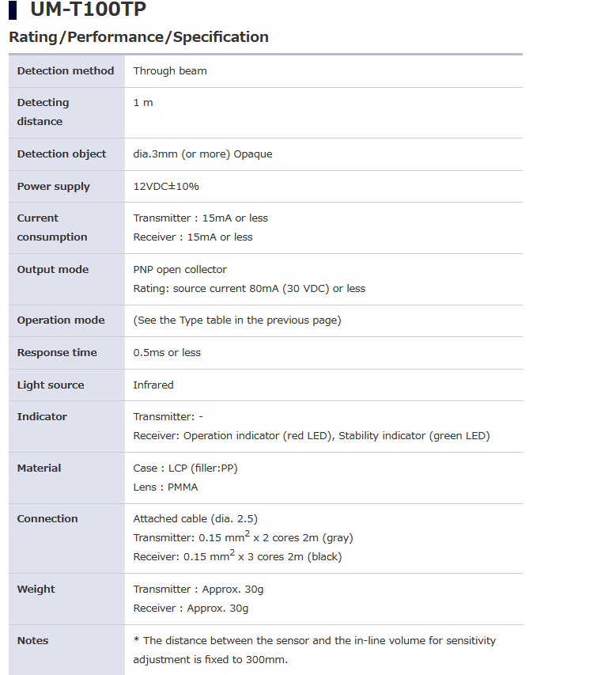Select the Current consumption row label
Image resolution: width=616 pixels, height=675 pixels.
52,228
